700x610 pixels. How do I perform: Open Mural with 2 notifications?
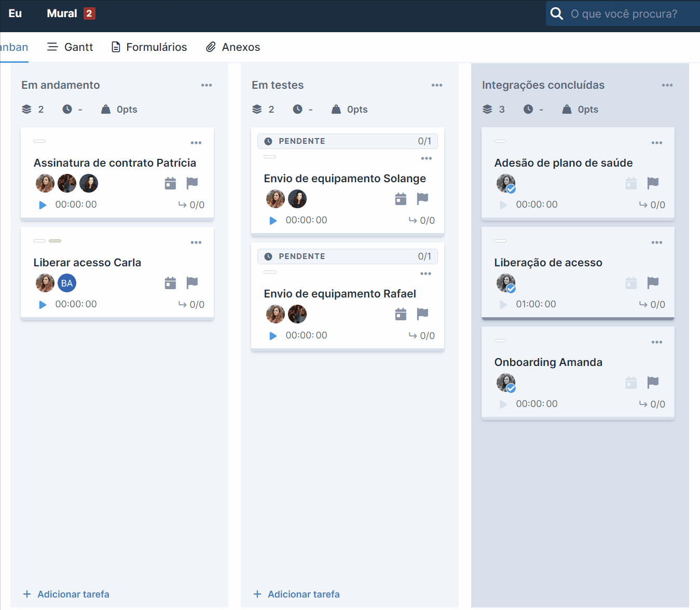click(x=71, y=13)
